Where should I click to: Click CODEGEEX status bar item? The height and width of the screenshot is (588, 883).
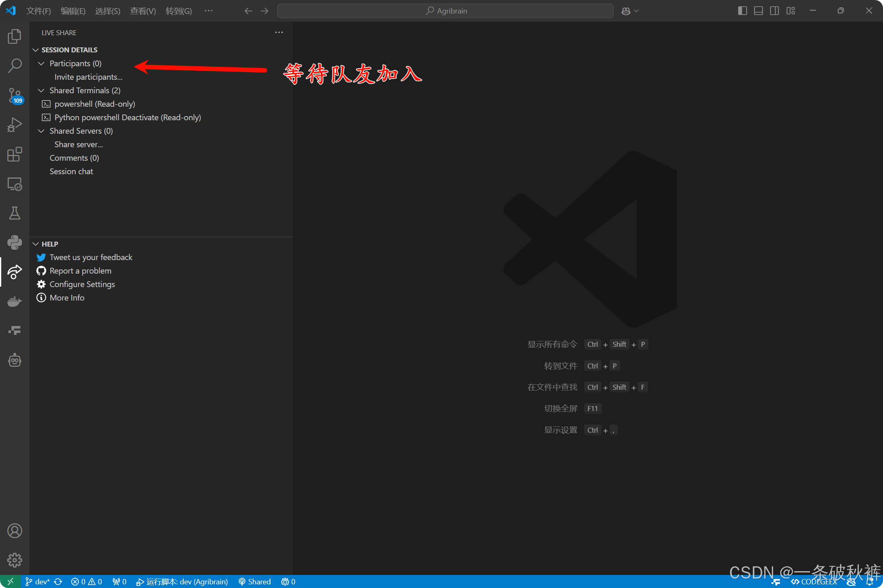point(814,581)
